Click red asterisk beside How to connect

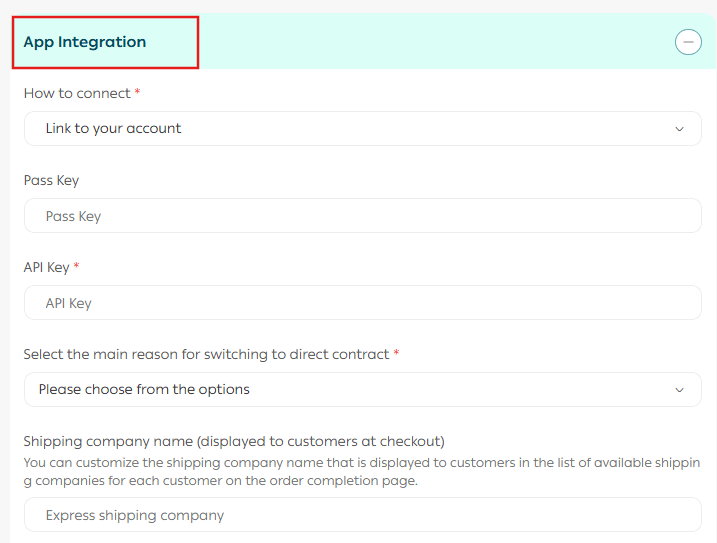(x=137, y=93)
